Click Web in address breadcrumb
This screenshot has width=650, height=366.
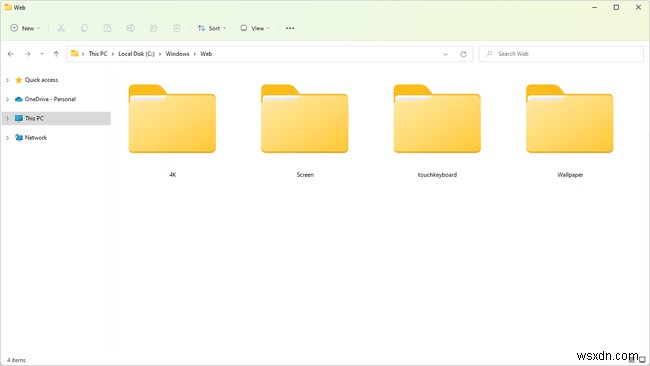tap(206, 54)
